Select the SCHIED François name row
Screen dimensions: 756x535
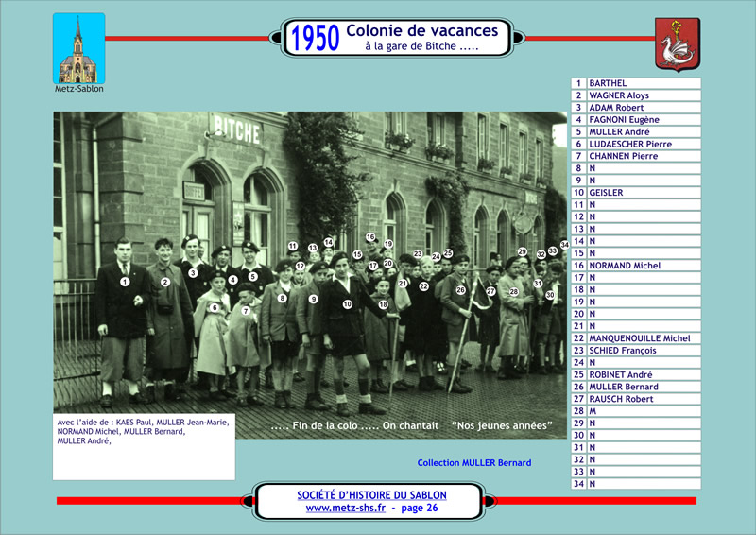click(x=644, y=351)
